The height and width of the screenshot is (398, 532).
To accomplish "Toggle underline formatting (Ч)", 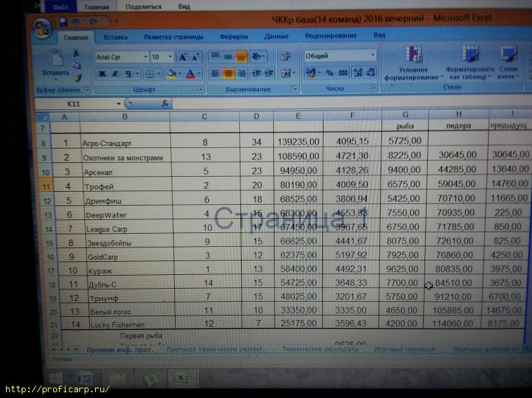I will (x=128, y=74).
